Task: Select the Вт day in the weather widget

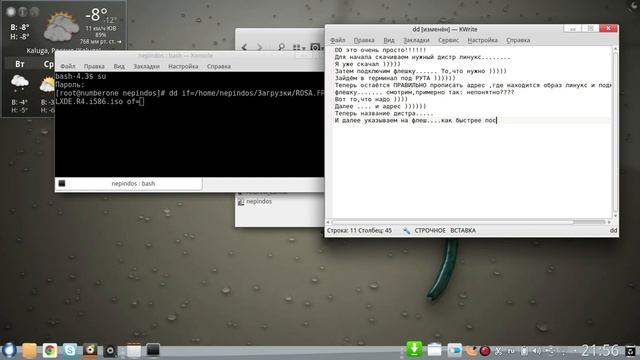Action: 20,64
